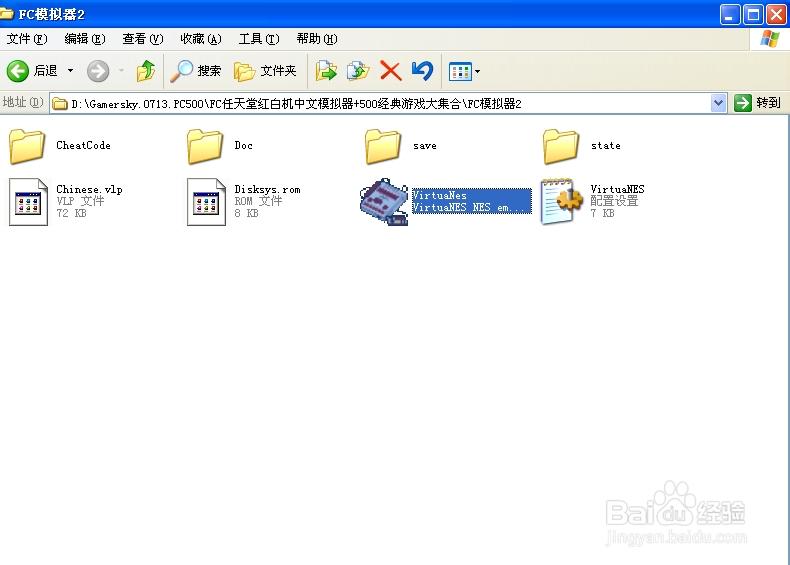790x565 pixels.
Task: Click the Windows flag logo
Action: pos(769,39)
